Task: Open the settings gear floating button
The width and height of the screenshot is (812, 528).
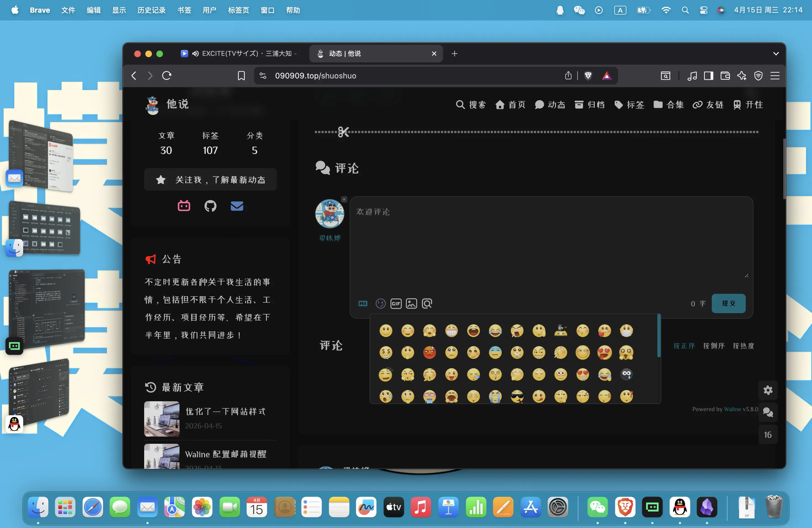Action: coord(768,390)
